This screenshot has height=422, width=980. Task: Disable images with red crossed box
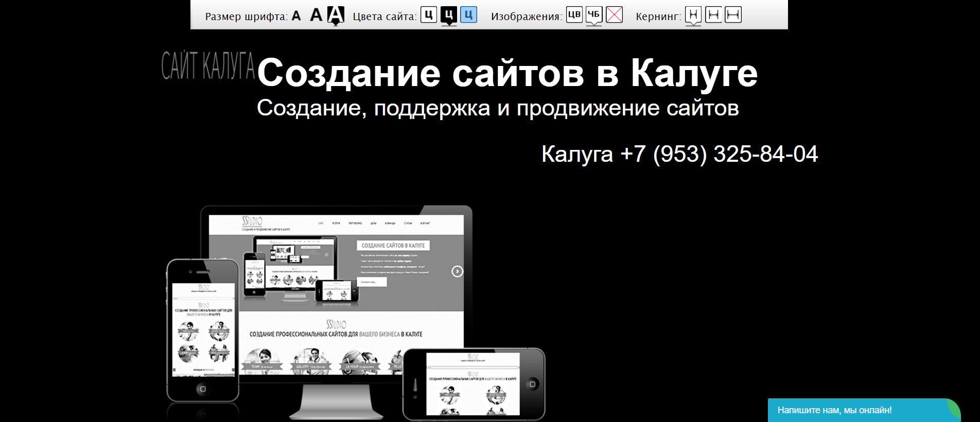(614, 15)
